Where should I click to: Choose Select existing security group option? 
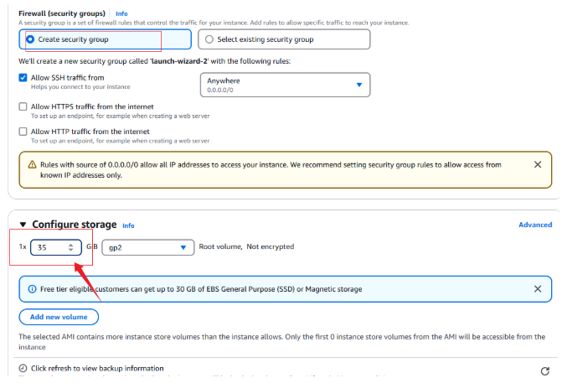coord(209,39)
